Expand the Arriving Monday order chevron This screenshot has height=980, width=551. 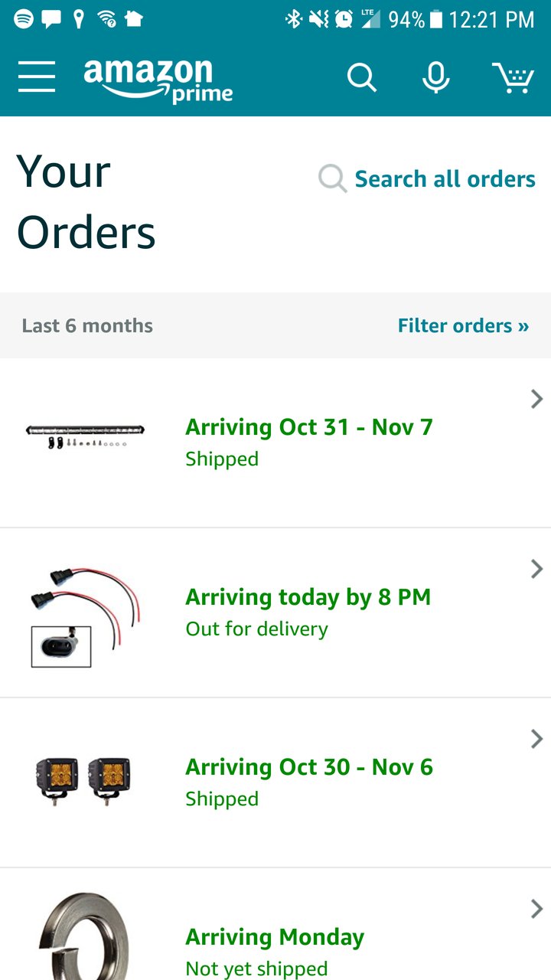(x=536, y=909)
